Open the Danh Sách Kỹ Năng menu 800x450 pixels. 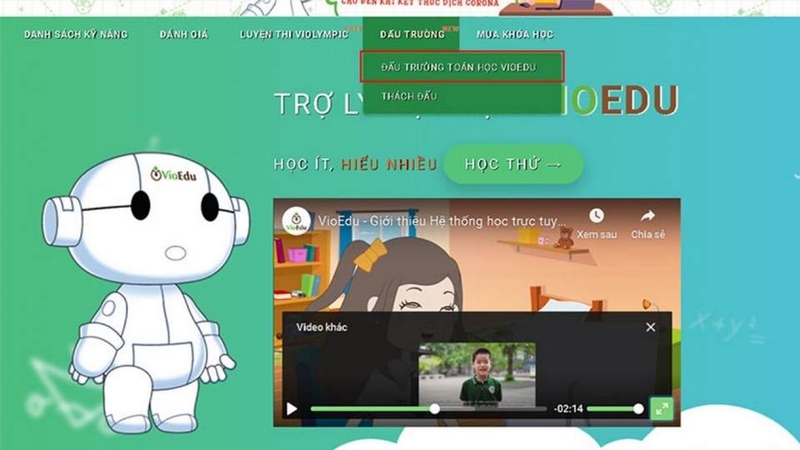point(76,34)
